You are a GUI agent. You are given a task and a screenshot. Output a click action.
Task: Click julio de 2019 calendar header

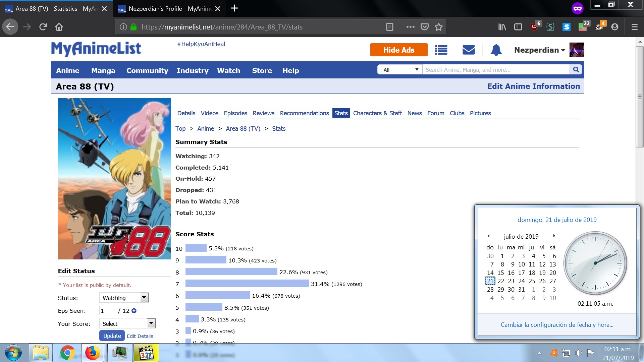521,236
